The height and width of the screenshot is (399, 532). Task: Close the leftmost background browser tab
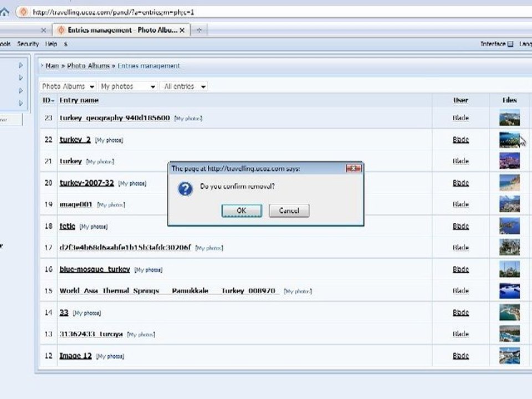tap(43, 30)
